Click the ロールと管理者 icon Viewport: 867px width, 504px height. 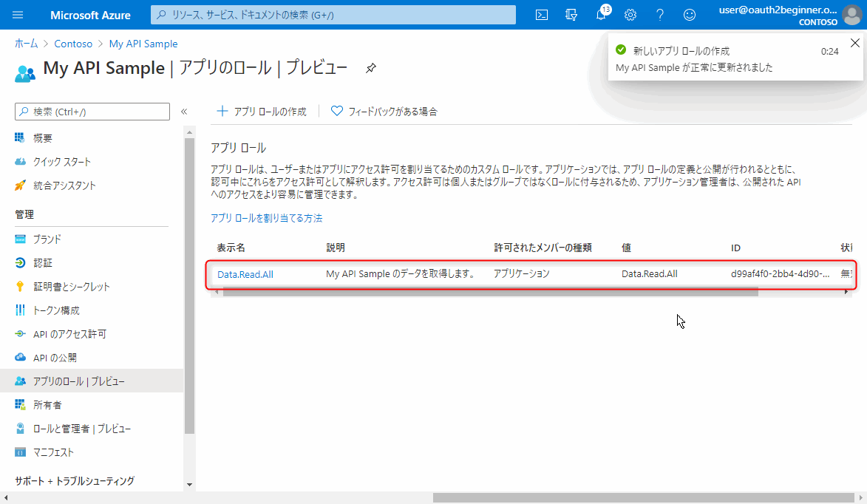click(x=20, y=429)
